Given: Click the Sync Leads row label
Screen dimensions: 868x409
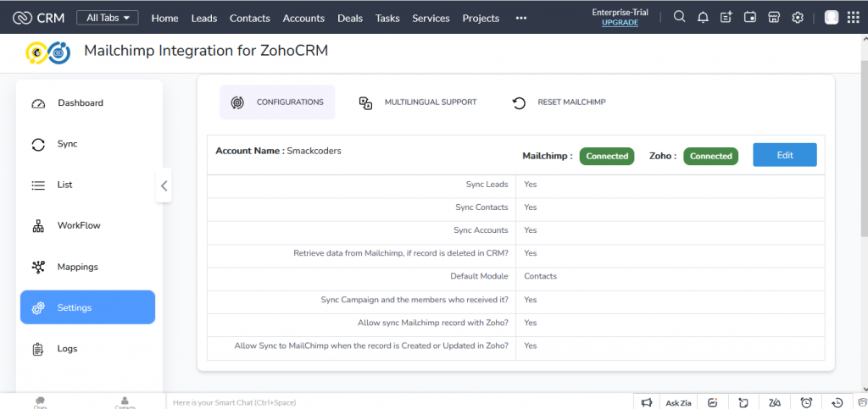Looking at the screenshot, I should 487,184.
